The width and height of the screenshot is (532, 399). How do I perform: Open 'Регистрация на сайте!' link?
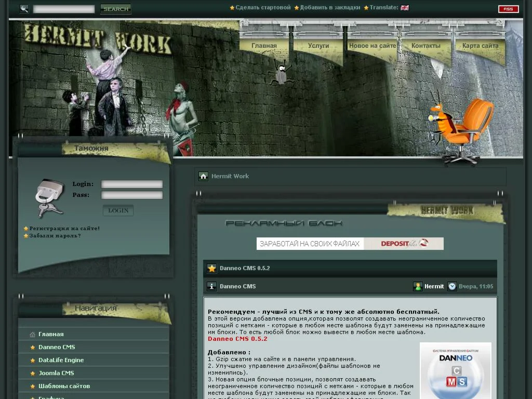coord(64,229)
